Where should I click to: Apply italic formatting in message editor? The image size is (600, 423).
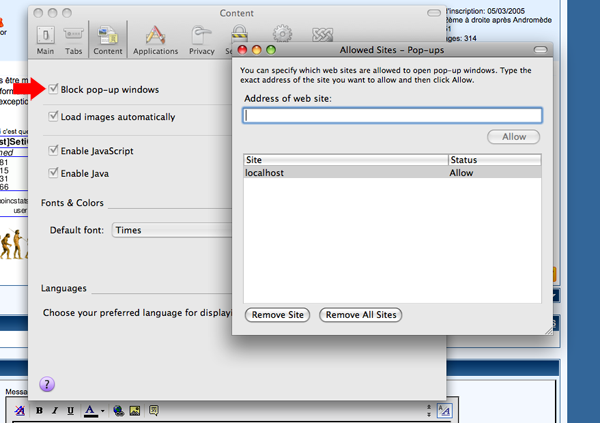pyautogui.click(x=54, y=410)
